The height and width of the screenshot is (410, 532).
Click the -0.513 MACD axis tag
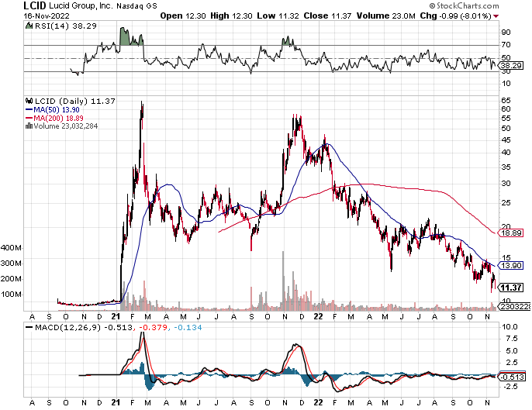512,377
